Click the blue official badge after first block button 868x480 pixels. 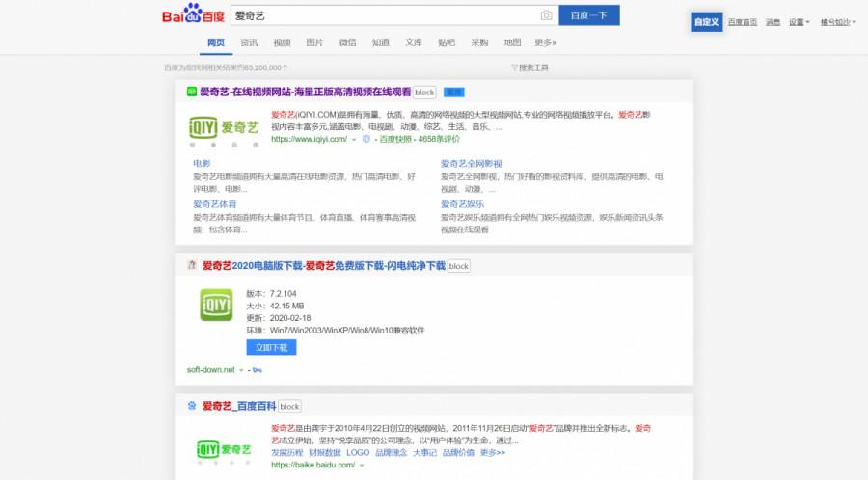click(454, 93)
